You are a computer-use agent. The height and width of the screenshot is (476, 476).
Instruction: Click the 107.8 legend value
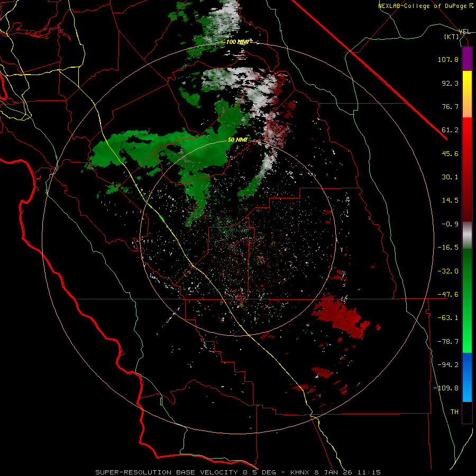point(448,59)
